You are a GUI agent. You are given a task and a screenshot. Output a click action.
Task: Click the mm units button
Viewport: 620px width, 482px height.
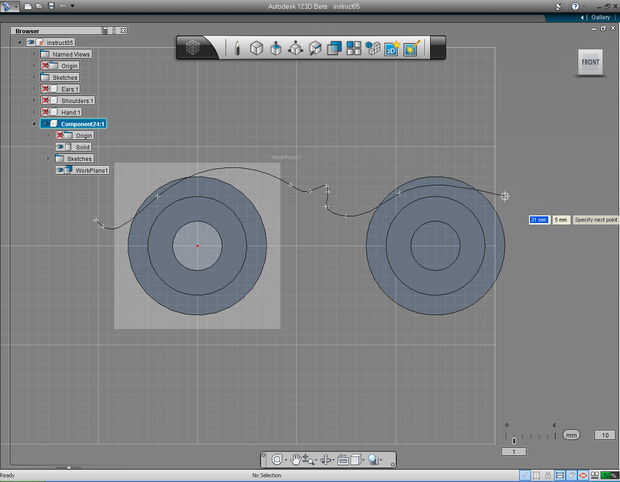point(571,435)
